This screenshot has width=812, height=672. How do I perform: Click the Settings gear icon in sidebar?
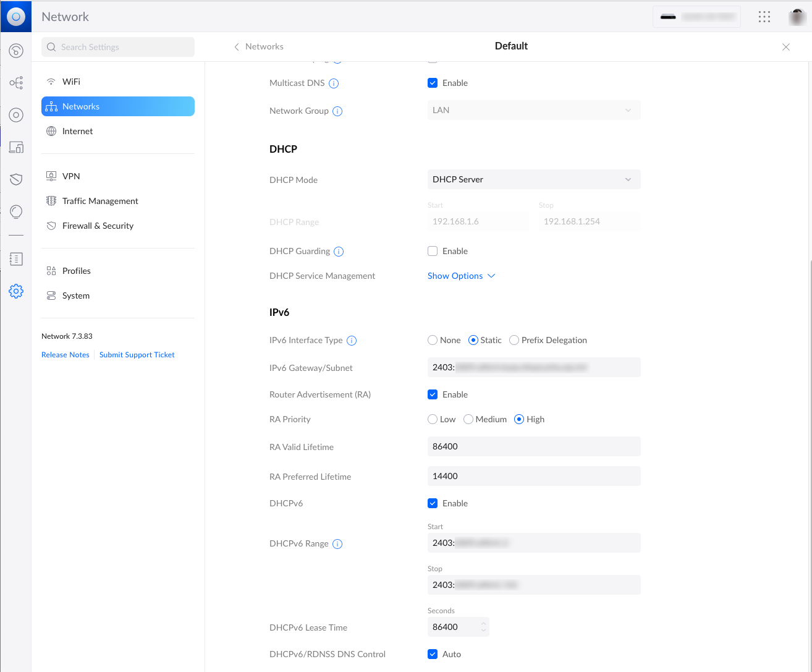16,291
